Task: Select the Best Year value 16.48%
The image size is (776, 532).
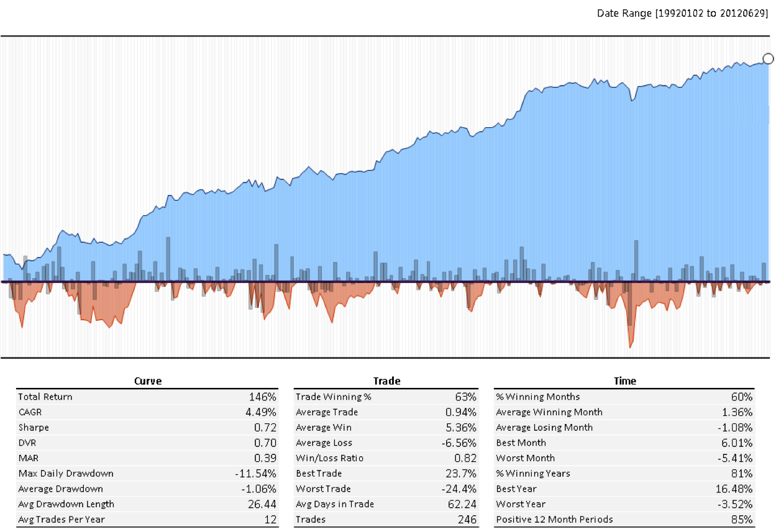Action: click(x=736, y=489)
